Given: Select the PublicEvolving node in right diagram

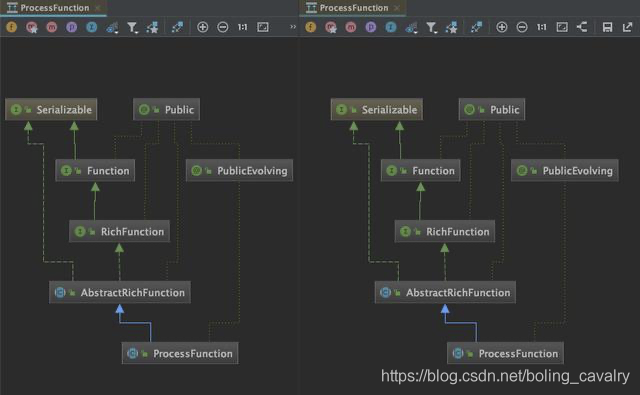Looking at the screenshot, I should 564,171.
